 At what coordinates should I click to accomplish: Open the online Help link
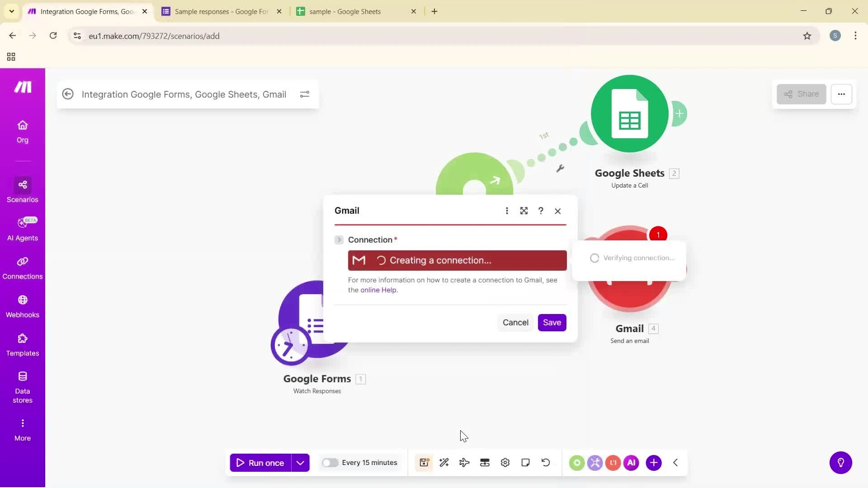[x=378, y=290]
